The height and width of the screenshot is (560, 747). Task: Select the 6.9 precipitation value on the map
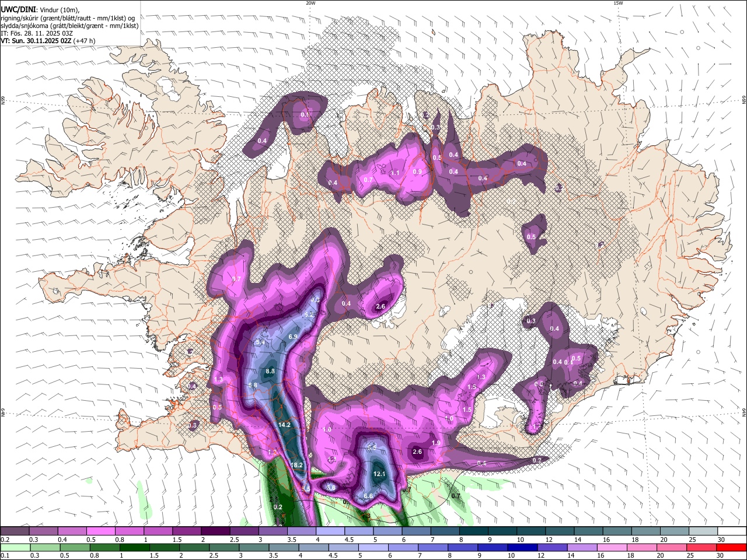pos(293,337)
